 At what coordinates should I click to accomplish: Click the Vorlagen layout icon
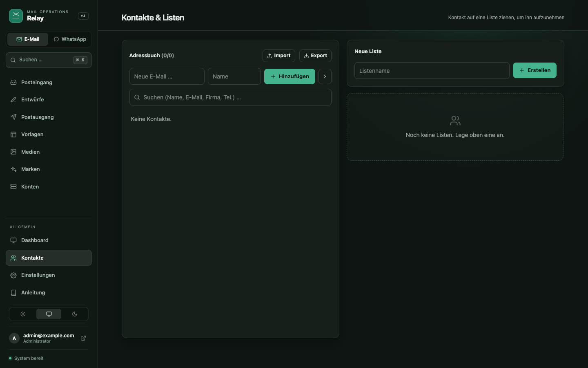tap(13, 135)
